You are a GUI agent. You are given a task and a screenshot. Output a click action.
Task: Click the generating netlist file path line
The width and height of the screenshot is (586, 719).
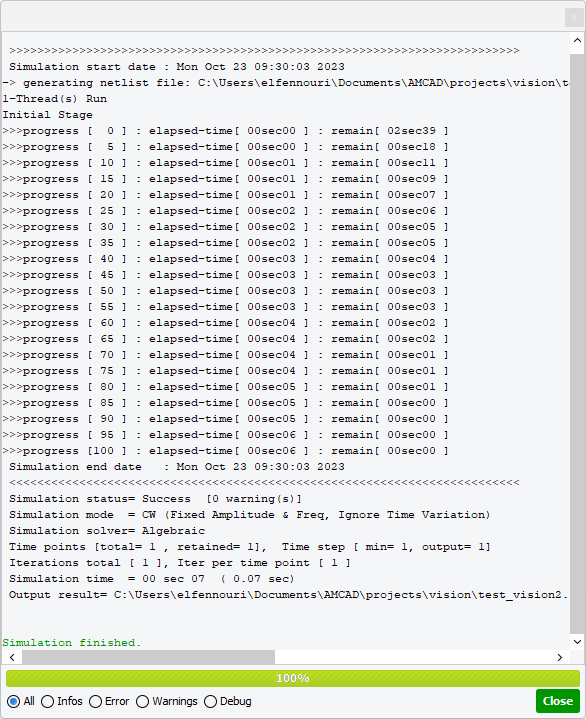coord(285,83)
